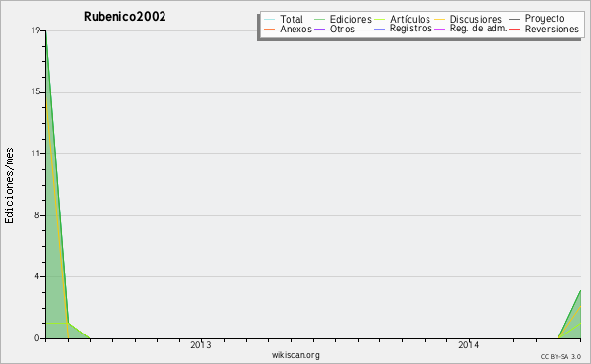
Task: Select the Discusiones legend label
Action: point(476,19)
